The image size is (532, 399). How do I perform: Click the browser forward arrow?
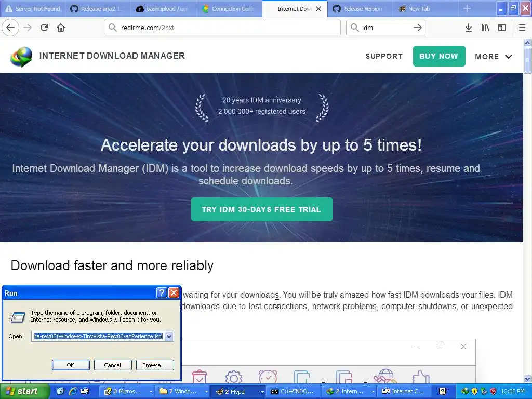28,28
